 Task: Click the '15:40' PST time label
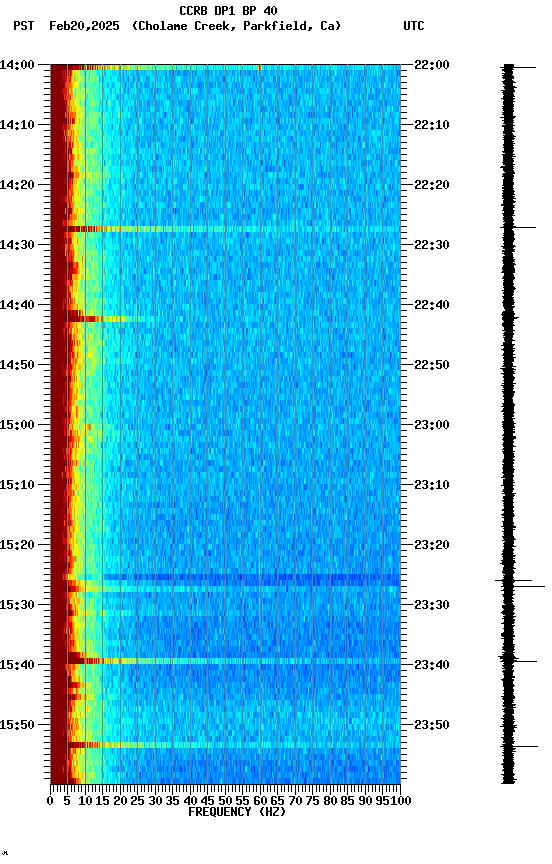17,666
